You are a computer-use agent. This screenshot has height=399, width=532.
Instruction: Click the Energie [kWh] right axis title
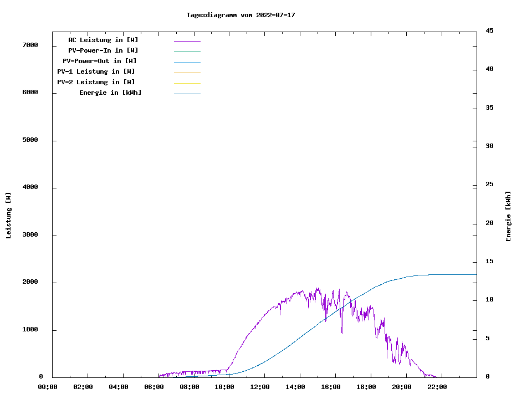coord(508,216)
